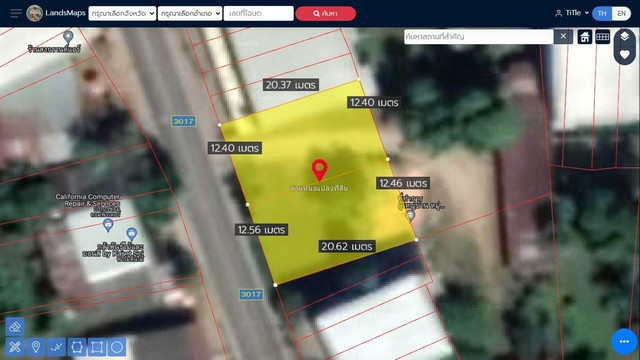Select the eraser tool icon
The height and width of the screenshot is (360, 640).
15,327
